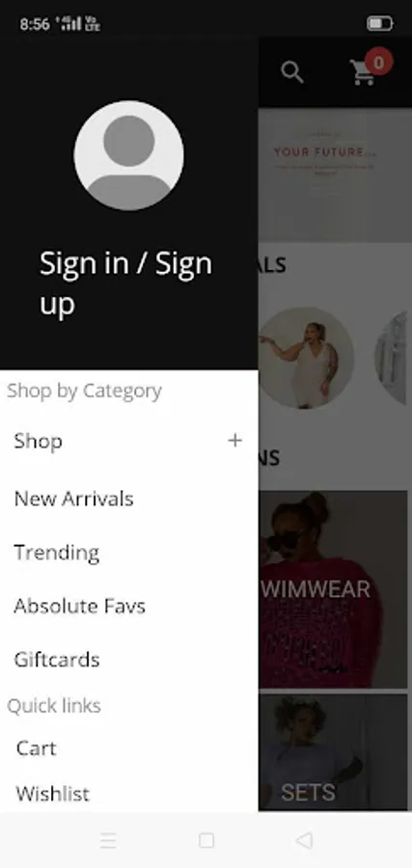Open the shopping cart icon
Screen dimensions: 412x868
362,72
